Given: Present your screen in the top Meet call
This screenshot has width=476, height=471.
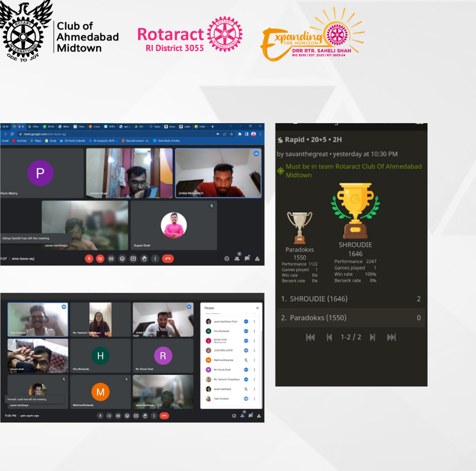Looking at the screenshot, I should click(x=133, y=258).
